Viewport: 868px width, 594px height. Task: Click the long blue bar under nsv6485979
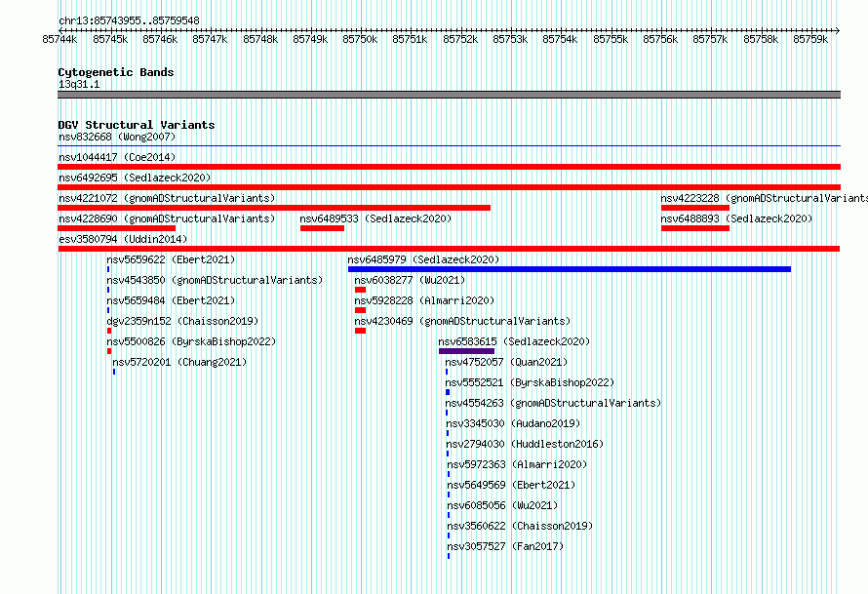[570, 269]
